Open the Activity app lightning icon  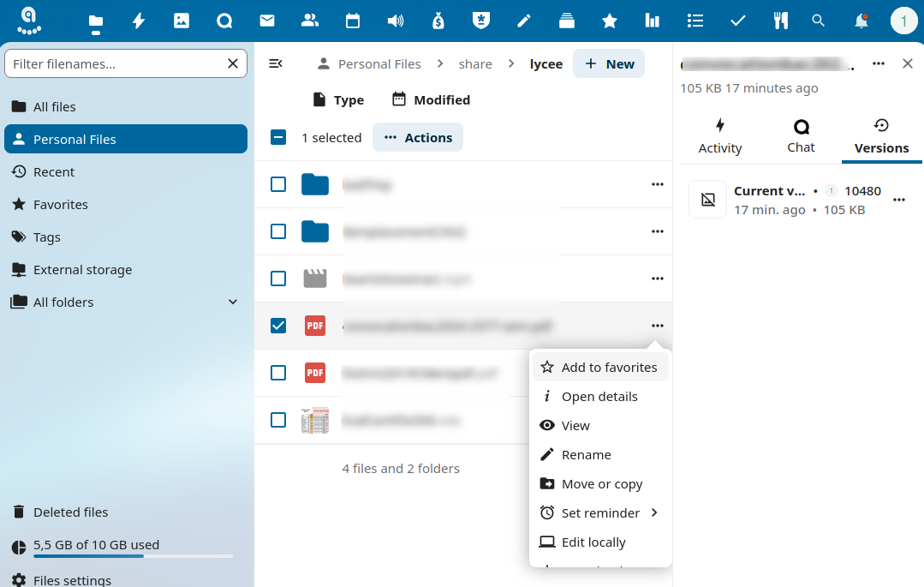tap(139, 21)
